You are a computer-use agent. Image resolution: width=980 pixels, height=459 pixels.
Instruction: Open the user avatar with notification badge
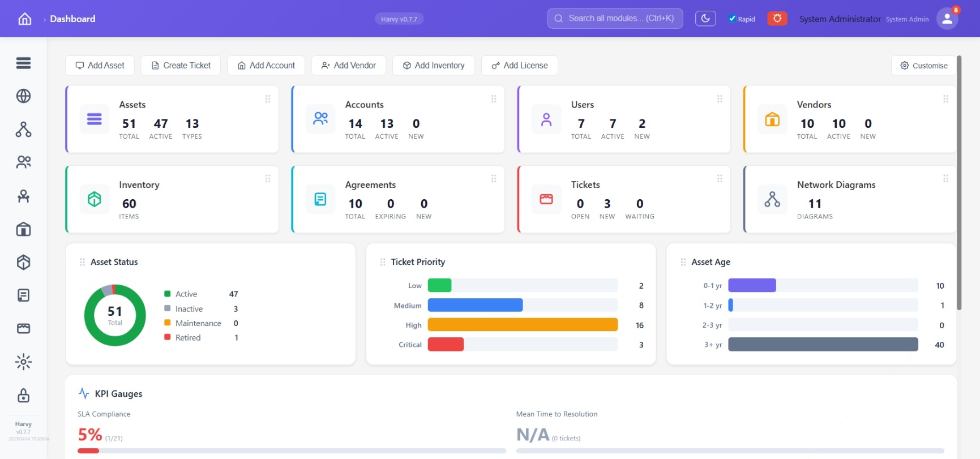coord(947,19)
